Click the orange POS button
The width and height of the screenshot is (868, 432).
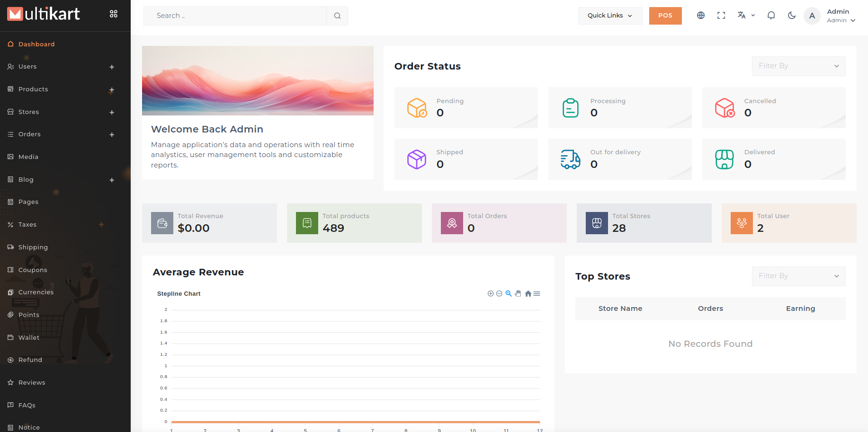(x=665, y=16)
